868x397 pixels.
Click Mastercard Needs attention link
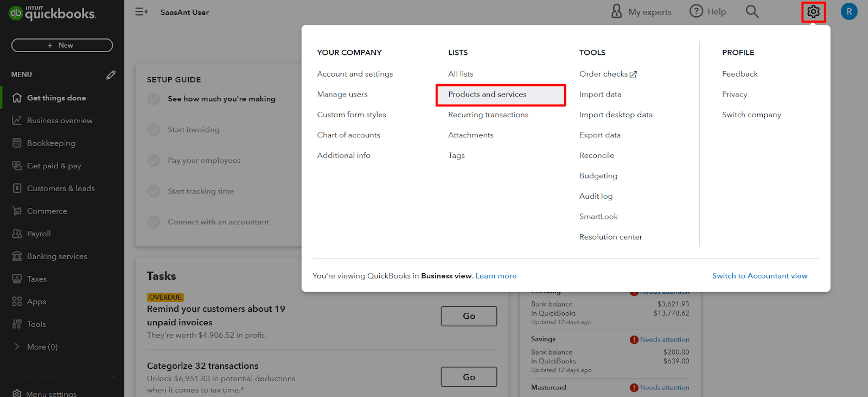click(x=665, y=388)
